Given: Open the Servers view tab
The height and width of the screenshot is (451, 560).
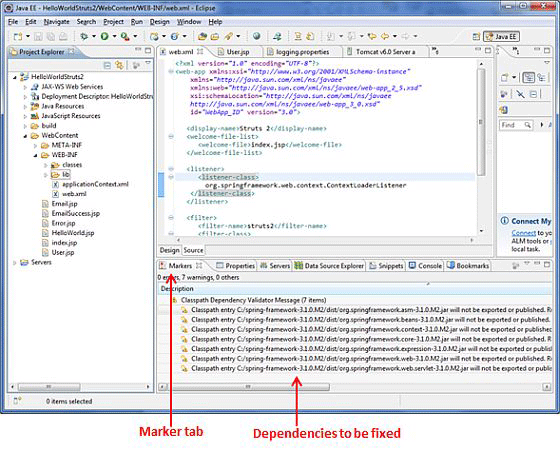Looking at the screenshot, I should [x=275, y=266].
